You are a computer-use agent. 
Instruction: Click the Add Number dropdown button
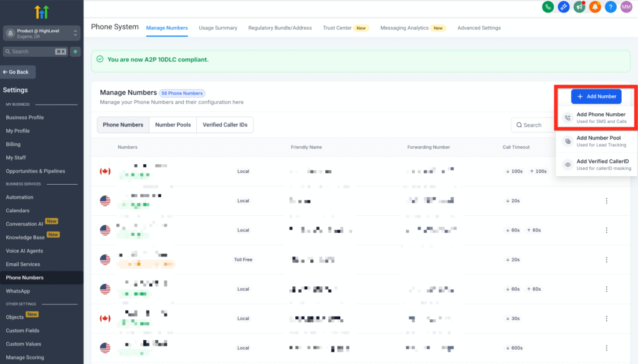(x=596, y=96)
